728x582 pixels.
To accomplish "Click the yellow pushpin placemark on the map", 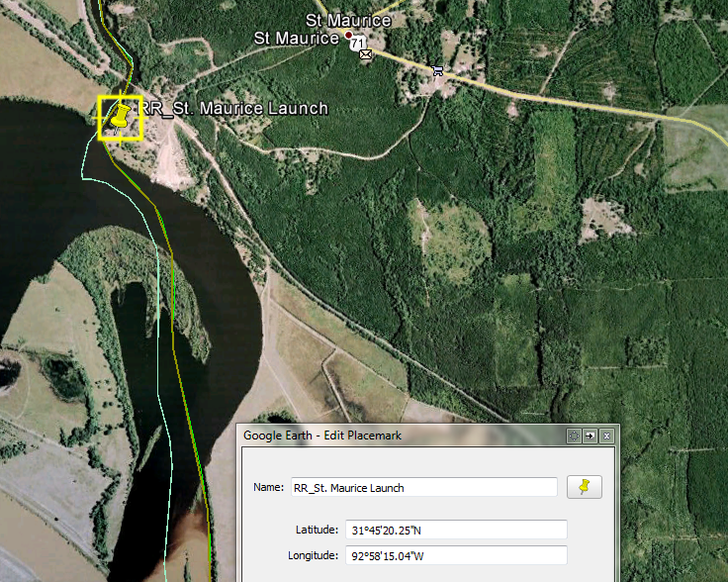I will (x=121, y=116).
